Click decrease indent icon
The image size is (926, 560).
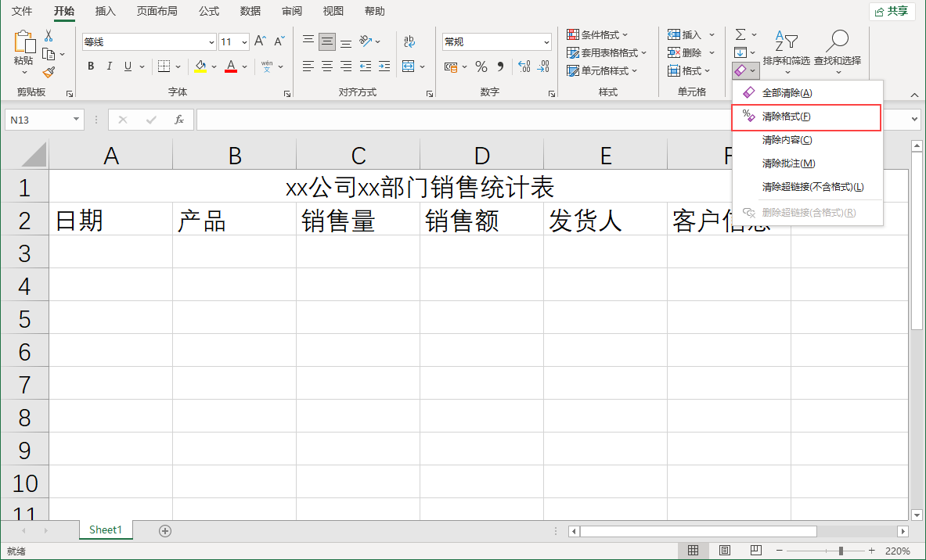point(366,66)
